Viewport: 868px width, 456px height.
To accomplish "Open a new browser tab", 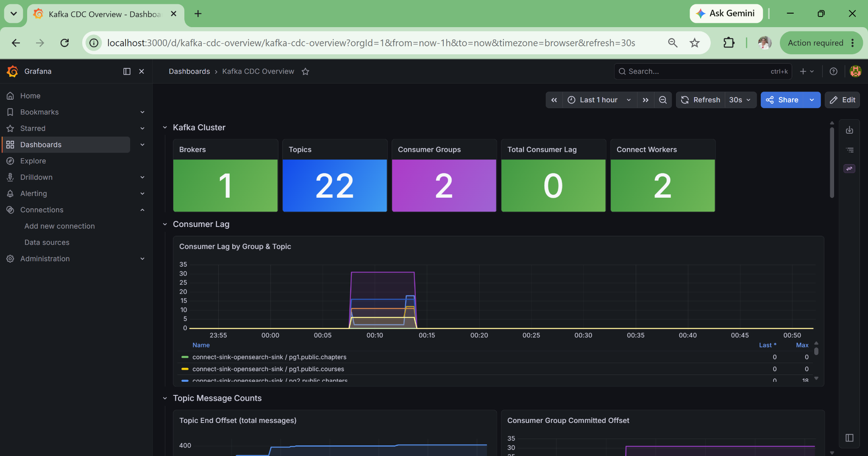I will 198,14.
